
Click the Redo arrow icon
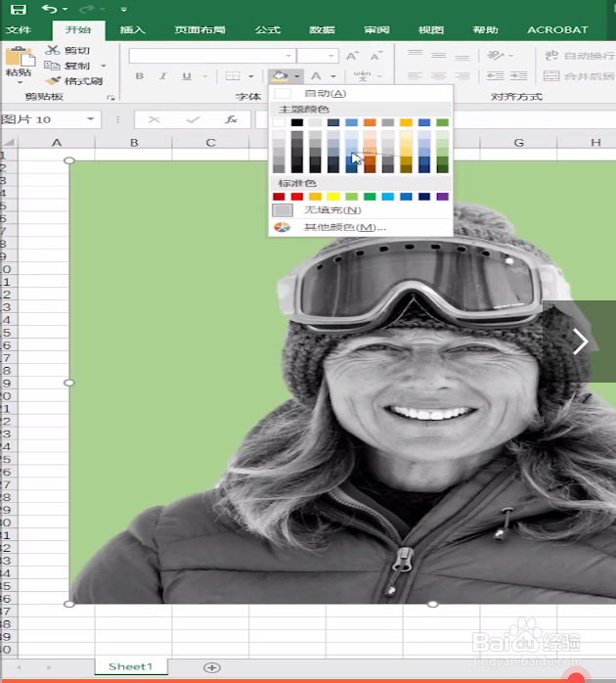pos(87,8)
